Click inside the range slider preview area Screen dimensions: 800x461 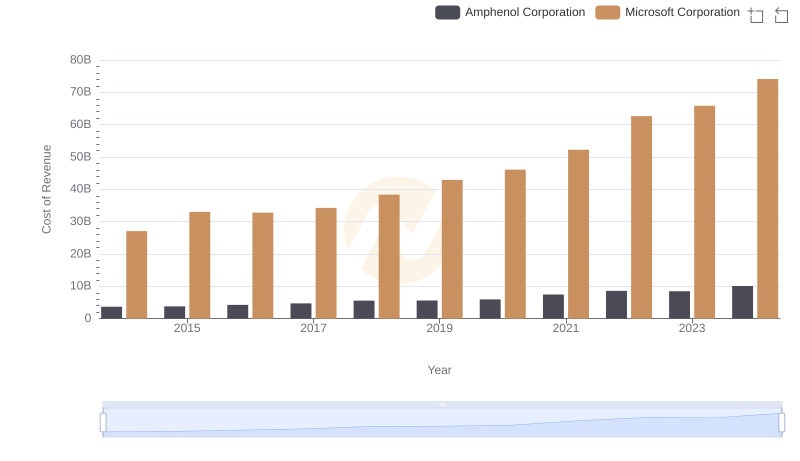coord(440,424)
